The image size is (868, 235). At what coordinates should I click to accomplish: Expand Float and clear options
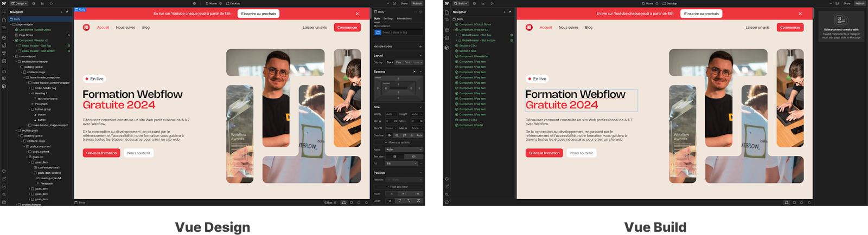pos(398,187)
